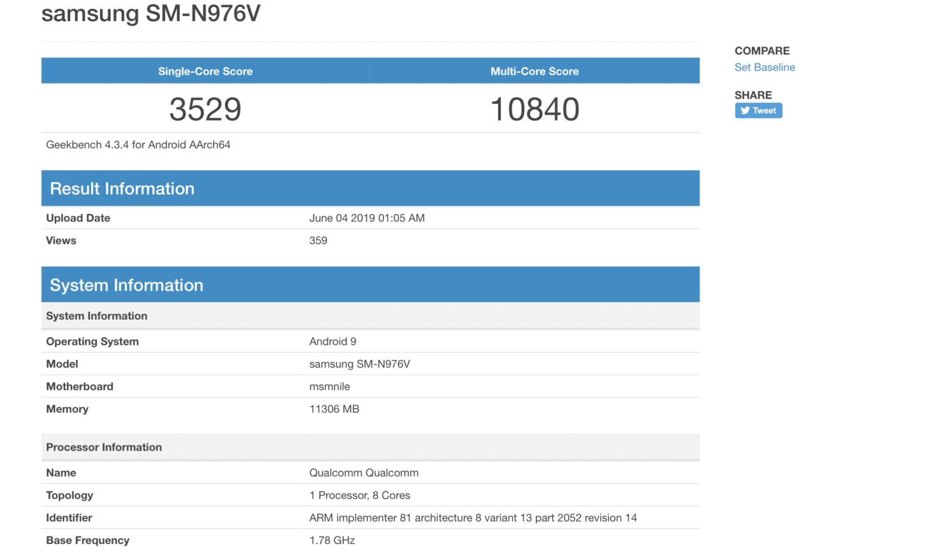Click the single-core score 3529
Screen dimensions: 943x560
point(205,108)
